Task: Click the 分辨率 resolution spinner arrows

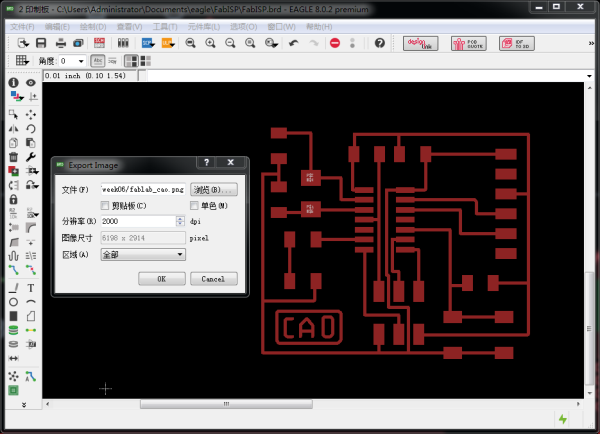Action: [x=180, y=221]
